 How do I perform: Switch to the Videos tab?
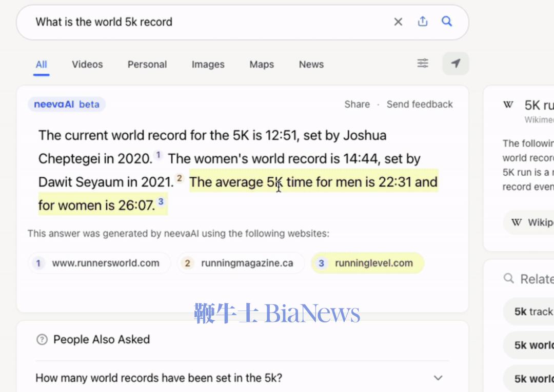pos(87,65)
